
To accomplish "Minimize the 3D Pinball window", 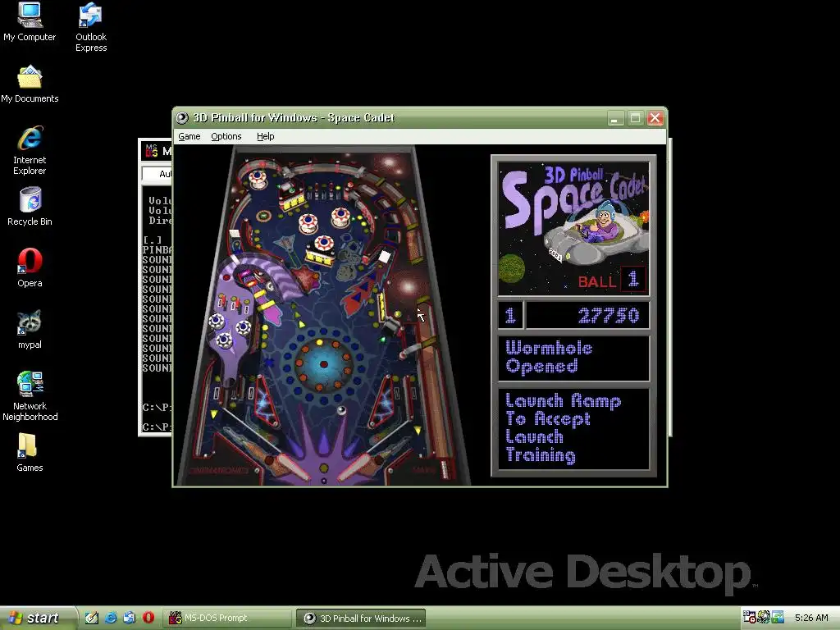I will (x=616, y=118).
